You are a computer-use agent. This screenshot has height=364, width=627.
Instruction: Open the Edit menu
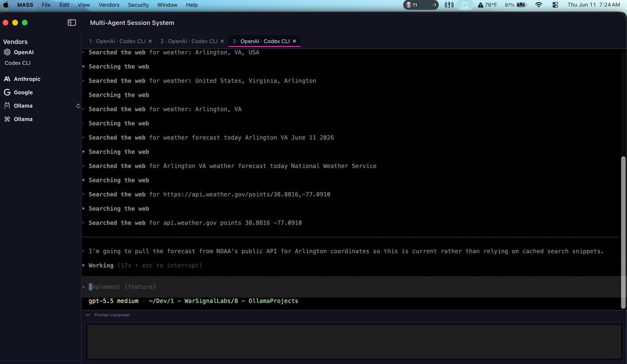pyautogui.click(x=64, y=5)
